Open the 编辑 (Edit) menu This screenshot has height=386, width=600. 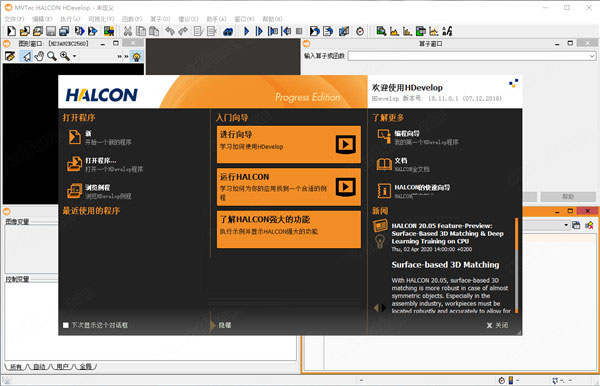pyautogui.click(x=42, y=19)
